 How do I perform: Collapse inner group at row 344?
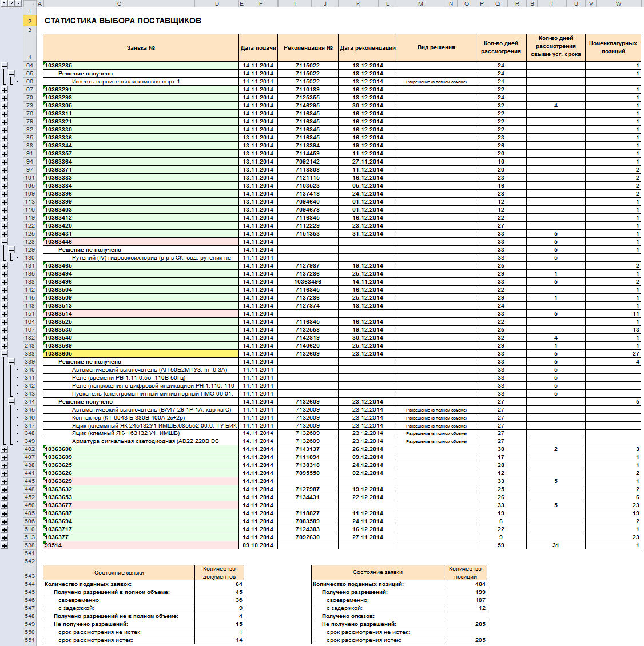pyautogui.click(x=11, y=402)
